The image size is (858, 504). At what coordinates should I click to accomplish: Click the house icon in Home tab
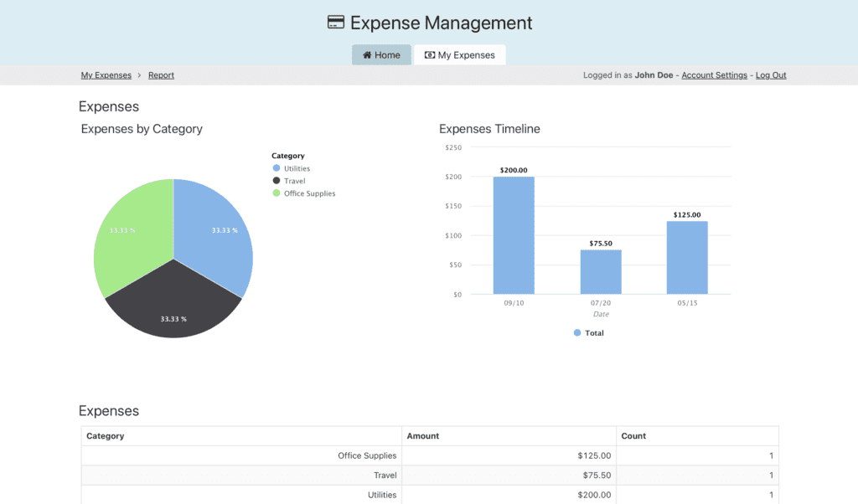pyautogui.click(x=367, y=55)
